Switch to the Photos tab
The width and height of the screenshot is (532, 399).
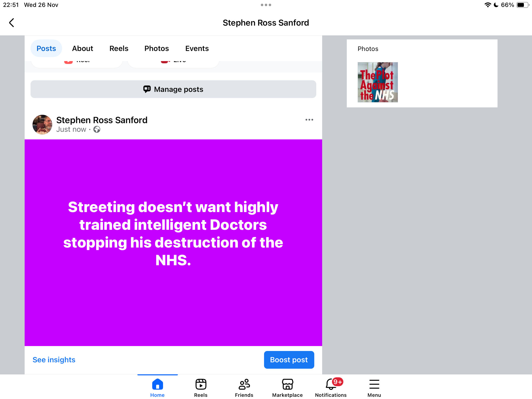pos(157,49)
